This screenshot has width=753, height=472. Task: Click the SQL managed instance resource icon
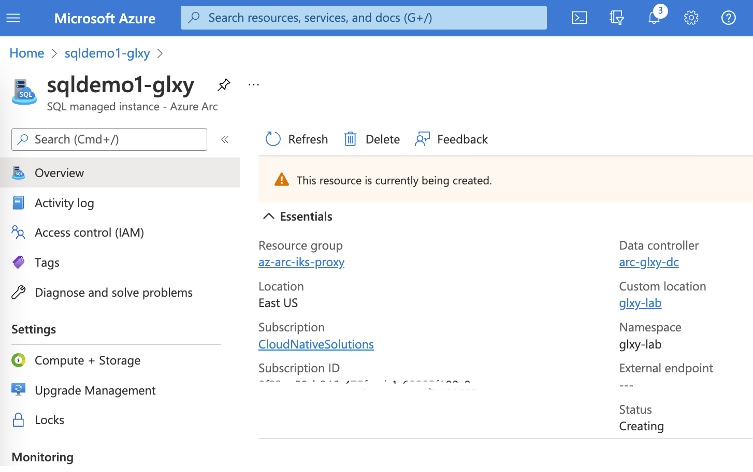[x=24, y=92]
